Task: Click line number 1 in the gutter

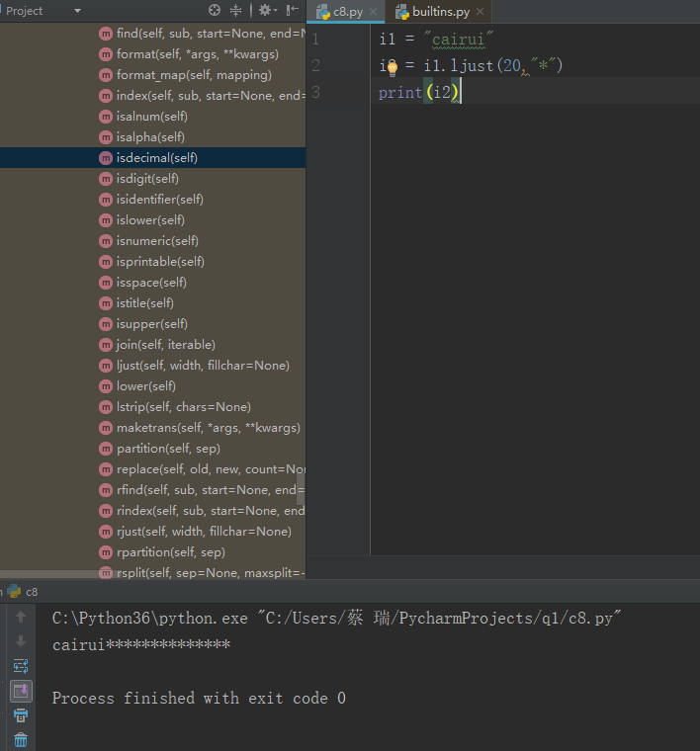Action: pyautogui.click(x=315, y=39)
